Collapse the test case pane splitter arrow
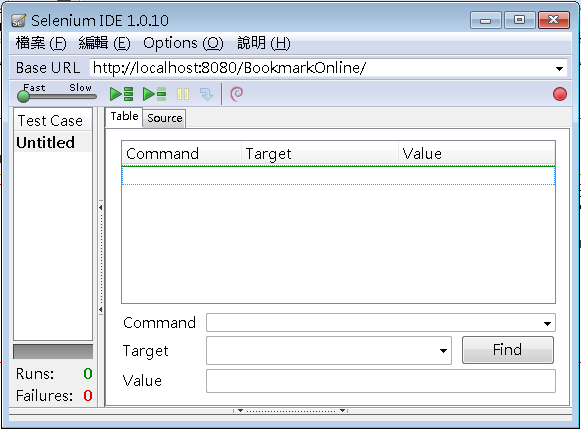 [101, 207]
